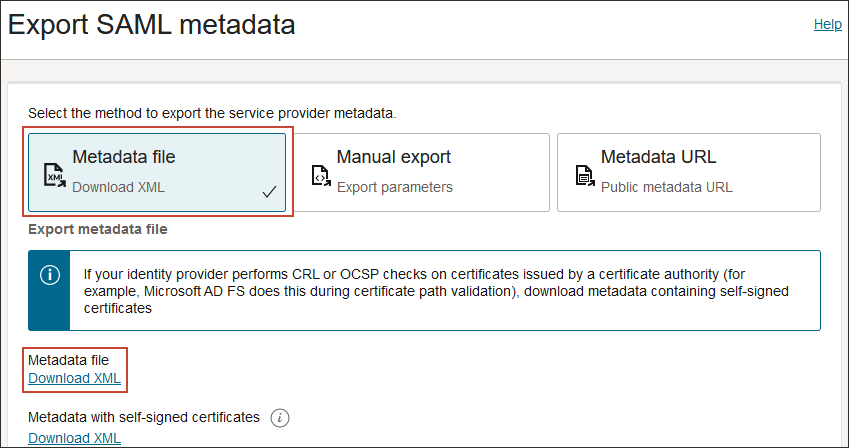This screenshot has width=849, height=448.
Task: Choose the Manual export method card
Action: pyautogui.click(x=423, y=172)
